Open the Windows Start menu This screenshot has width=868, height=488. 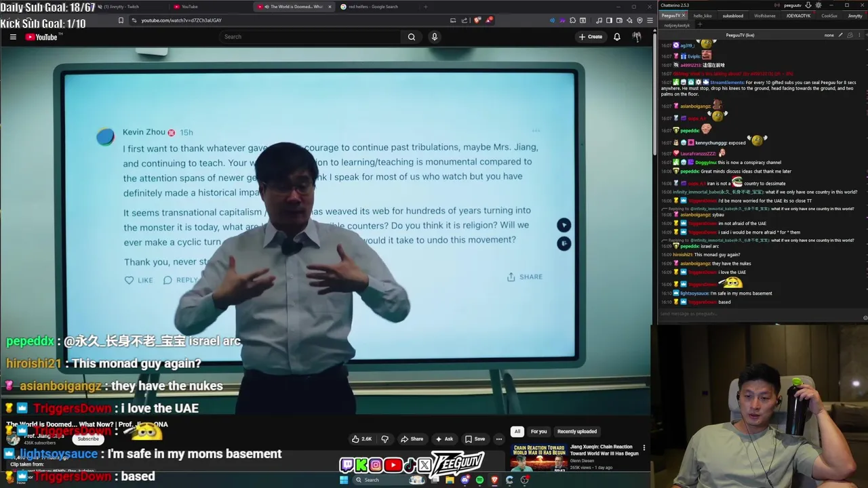pyautogui.click(x=344, y=480)
